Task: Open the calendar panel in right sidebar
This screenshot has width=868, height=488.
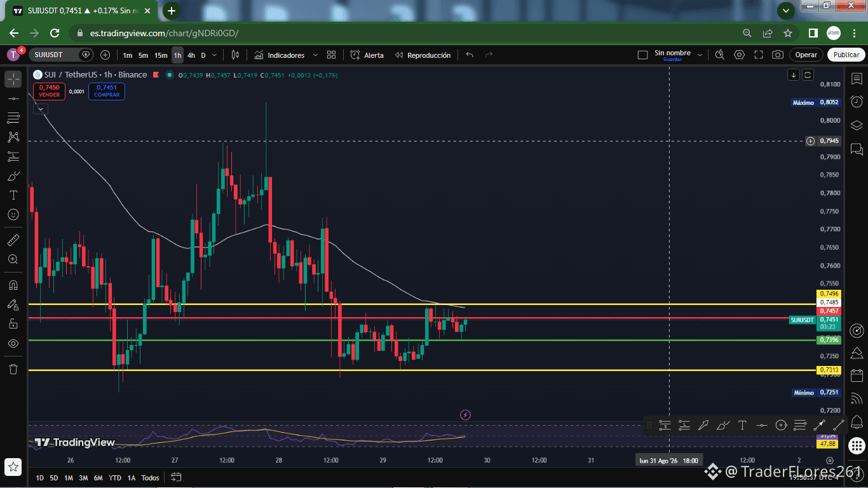Action: click(857, 376)
